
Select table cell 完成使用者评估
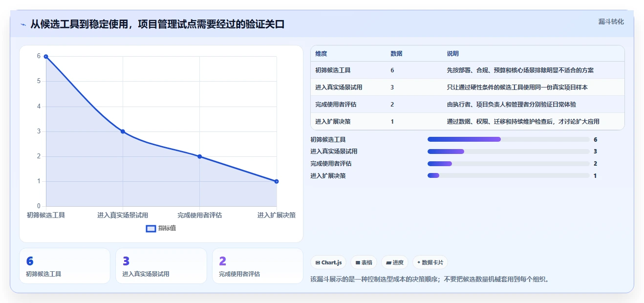pos(336,105)
